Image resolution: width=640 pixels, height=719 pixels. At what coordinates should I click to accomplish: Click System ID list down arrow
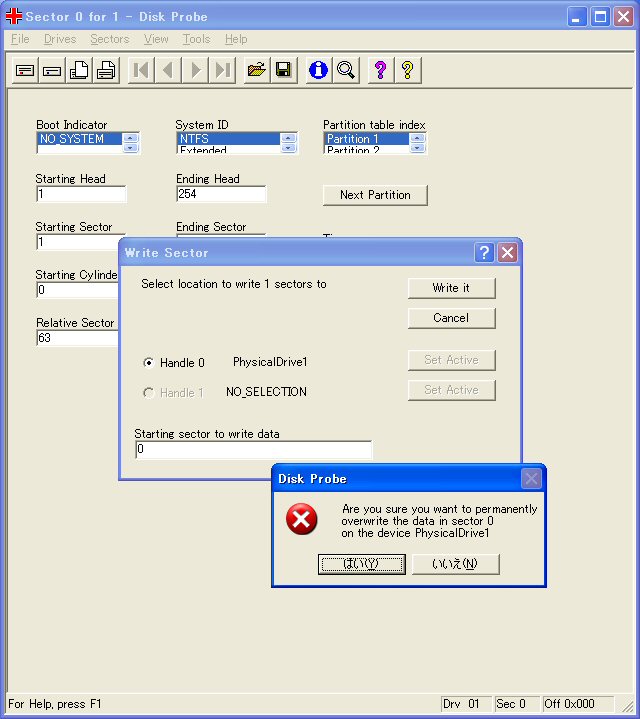click(x=288, y=148)
